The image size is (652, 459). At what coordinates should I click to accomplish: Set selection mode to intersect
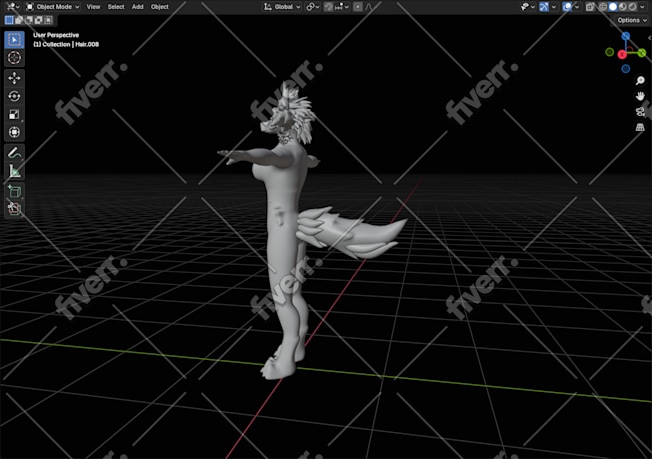pos(49,20)
